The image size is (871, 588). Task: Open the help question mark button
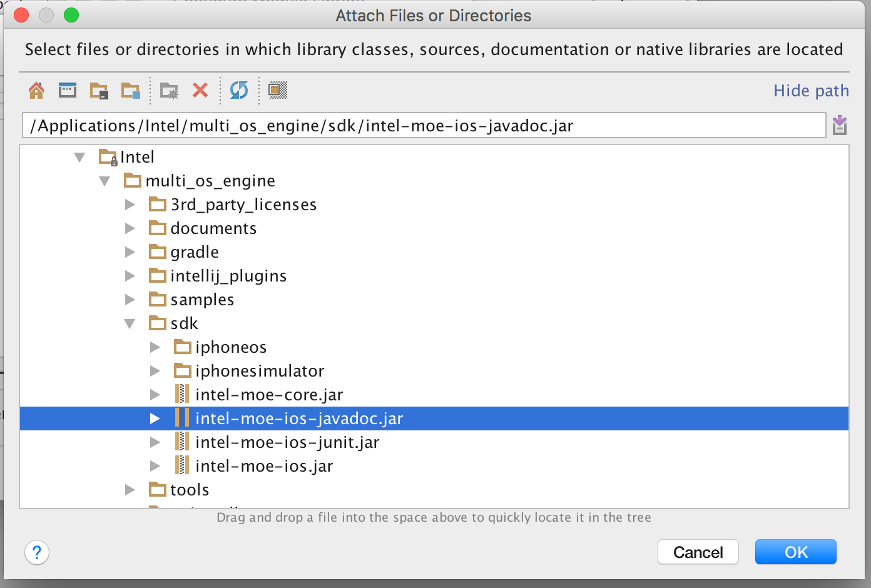pos(37,552)
